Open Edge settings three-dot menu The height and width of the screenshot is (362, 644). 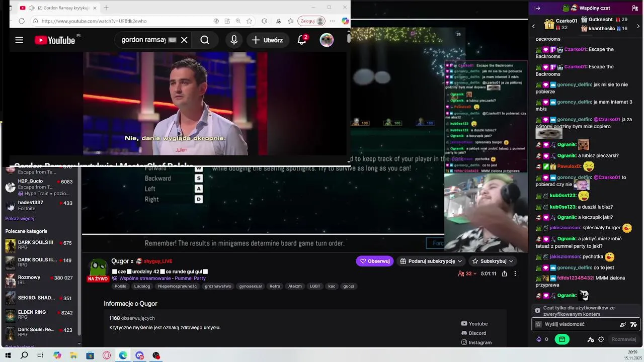(x=332, y=21)
